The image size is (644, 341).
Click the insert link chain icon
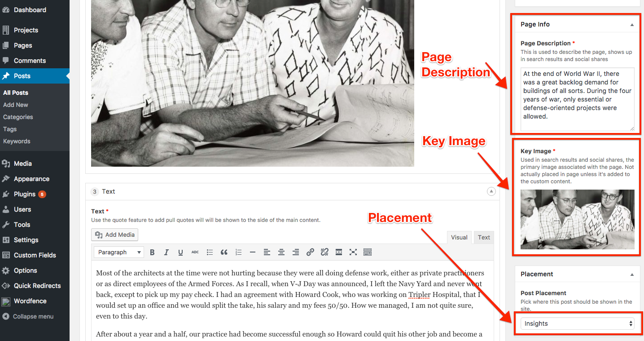pos(310,252)
